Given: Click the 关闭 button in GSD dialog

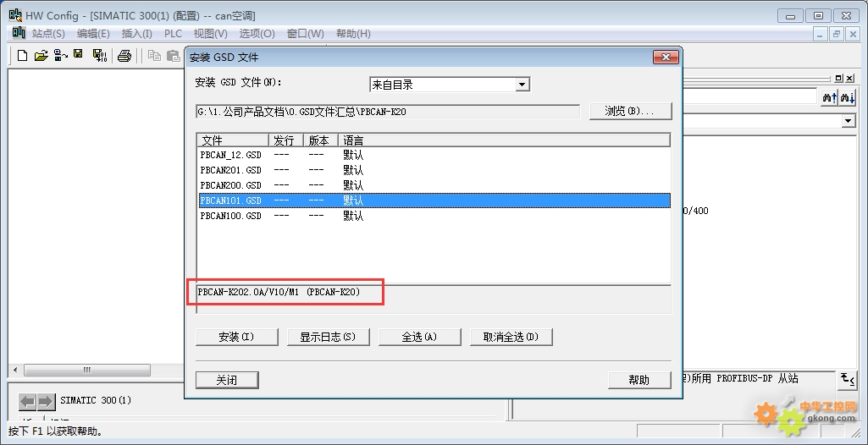Looking at the screenshot, I should (227, 380).
